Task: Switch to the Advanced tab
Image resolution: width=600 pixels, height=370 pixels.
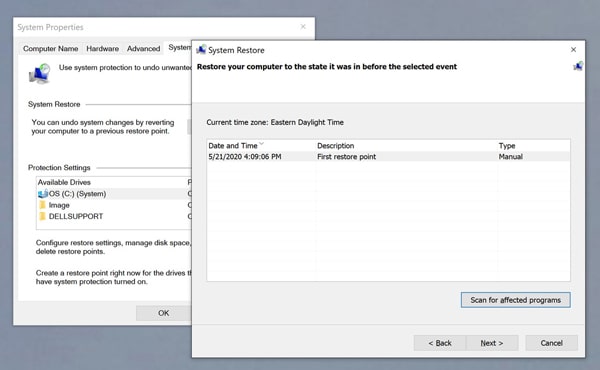Action: pos(143,49)
